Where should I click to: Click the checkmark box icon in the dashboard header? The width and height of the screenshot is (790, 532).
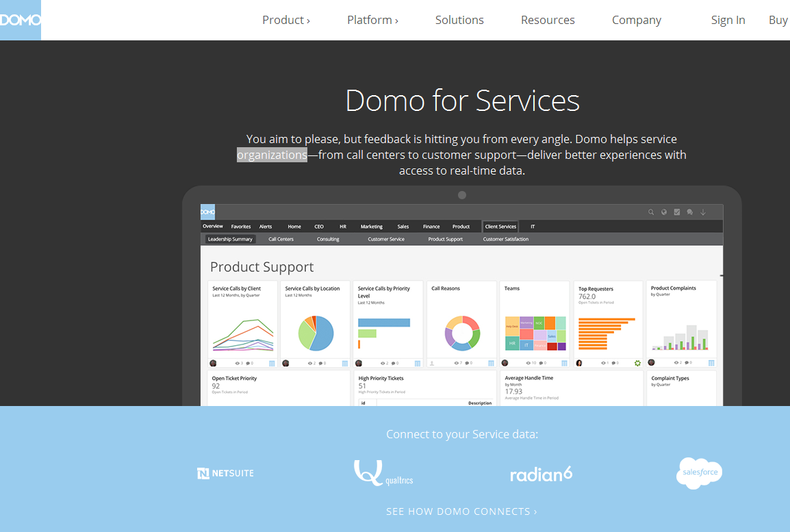(677, 212)
